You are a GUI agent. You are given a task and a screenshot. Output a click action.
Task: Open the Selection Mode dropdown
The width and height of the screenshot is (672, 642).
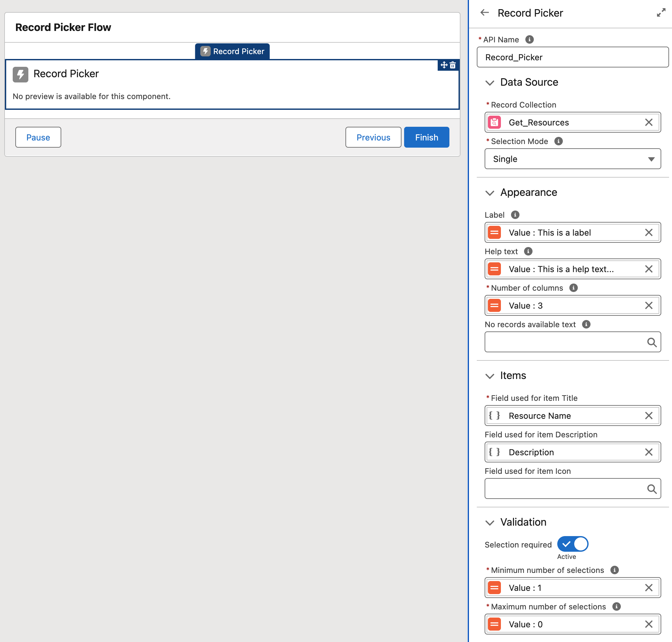click(x=572, y=159)
